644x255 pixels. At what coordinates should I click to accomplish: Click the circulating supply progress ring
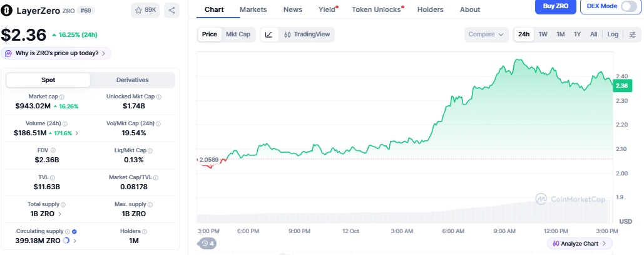pyautogui.click(x=66, y=241)
